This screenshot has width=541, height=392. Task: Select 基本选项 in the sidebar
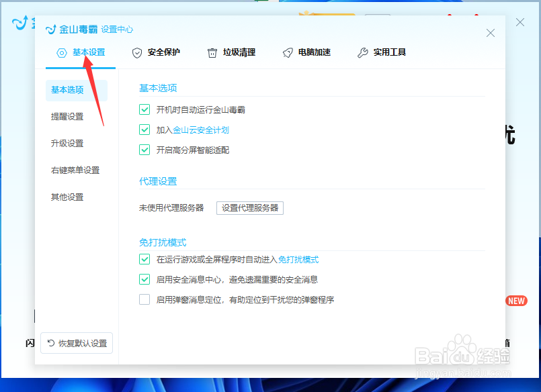tap(76, 90)
